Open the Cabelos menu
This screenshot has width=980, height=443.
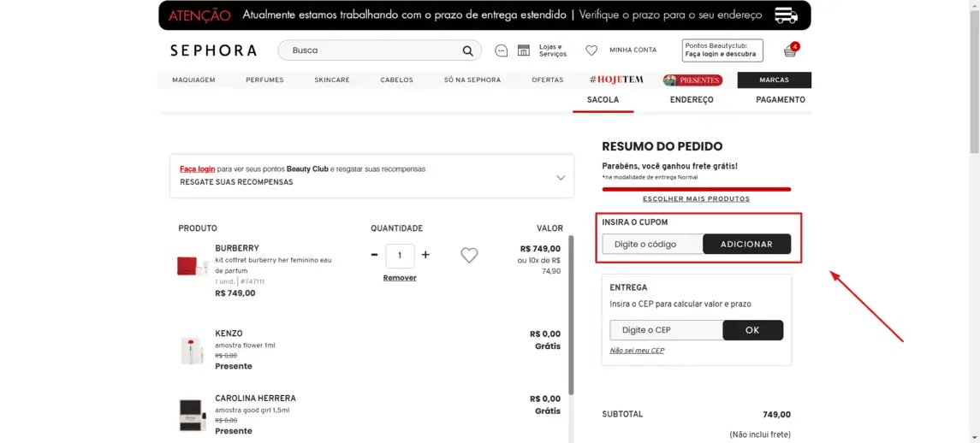[x=397, y=80]
